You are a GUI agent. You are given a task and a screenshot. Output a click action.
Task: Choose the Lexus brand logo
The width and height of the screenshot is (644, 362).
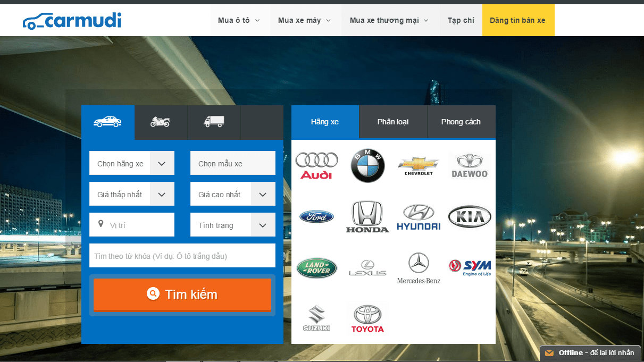coord(367,268)
